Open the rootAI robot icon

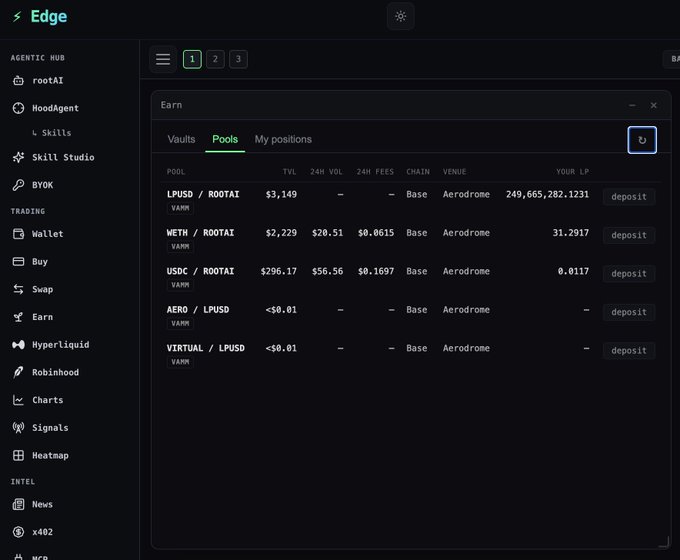pyautogui.click(x=18, y=81)
